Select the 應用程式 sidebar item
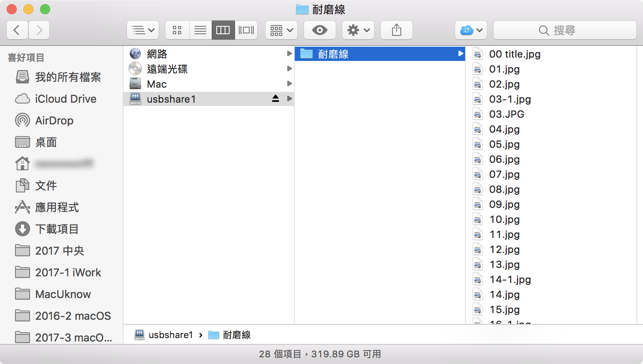 coord(57,207)
